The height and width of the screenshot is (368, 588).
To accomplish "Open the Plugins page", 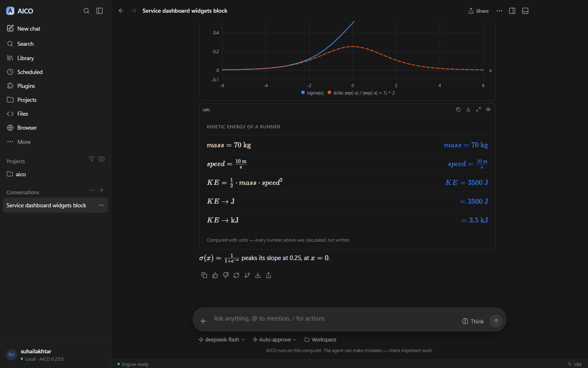I will point(55,86).
